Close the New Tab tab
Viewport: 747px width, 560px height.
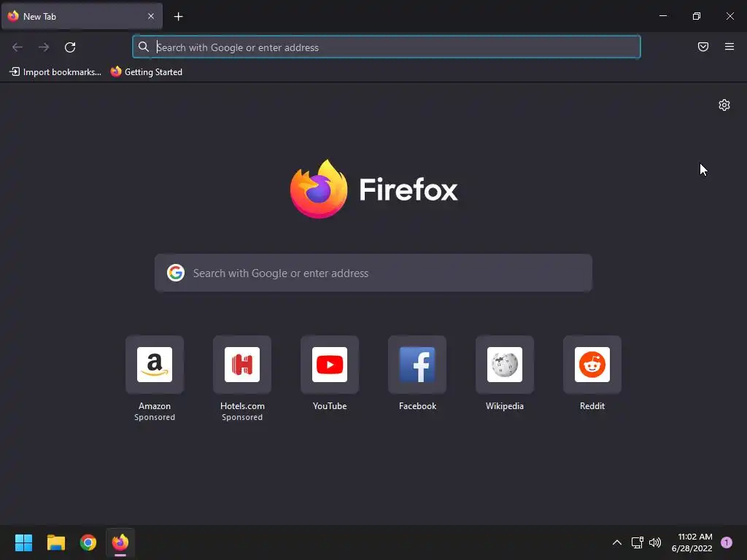pyautogui.click(x=151, y=16)
